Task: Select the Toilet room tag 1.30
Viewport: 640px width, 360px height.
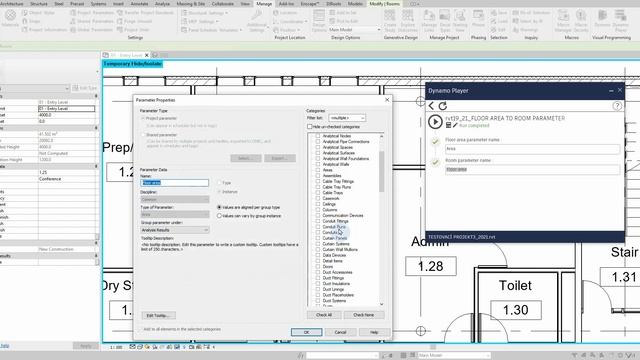Action: 516,310
